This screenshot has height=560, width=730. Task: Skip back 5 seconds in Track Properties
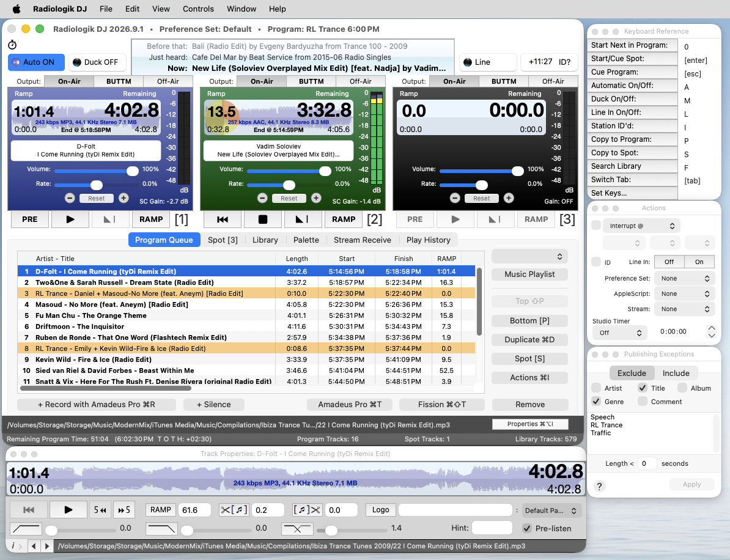pos(100,510)
